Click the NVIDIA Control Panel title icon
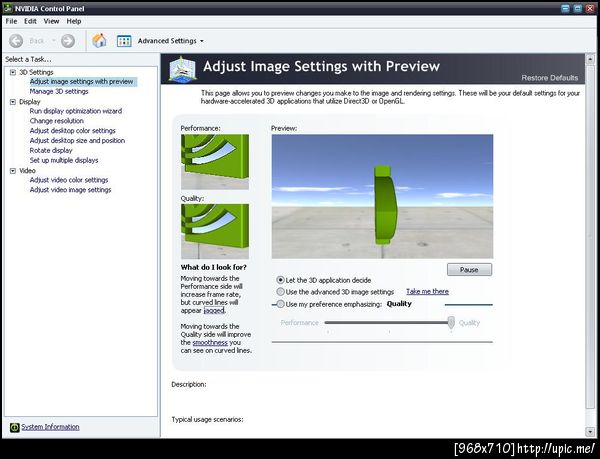 pos(7,8)
